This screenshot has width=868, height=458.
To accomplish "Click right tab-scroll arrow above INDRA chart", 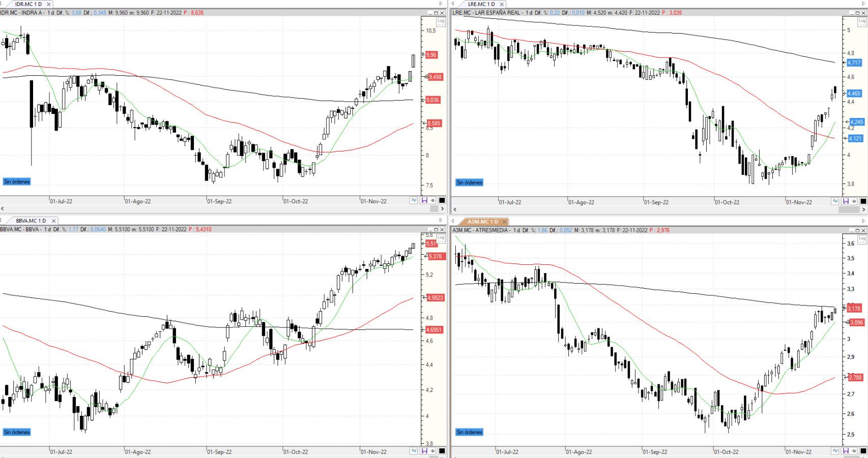I will click(441, 4).
